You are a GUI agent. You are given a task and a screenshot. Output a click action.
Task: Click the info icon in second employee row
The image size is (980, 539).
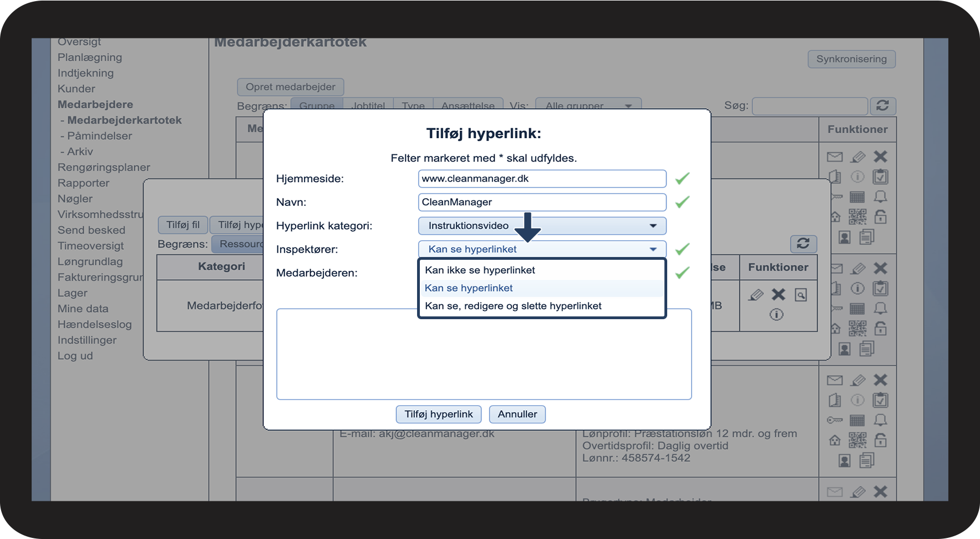tap(858, 289)
